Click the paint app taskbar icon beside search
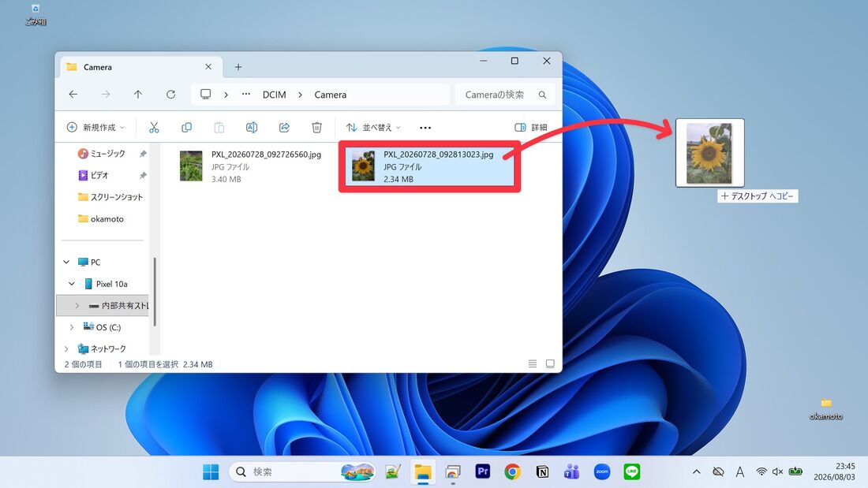Image resolution: width=868 pixels, height=488 pixels. (x=393, y=472)
